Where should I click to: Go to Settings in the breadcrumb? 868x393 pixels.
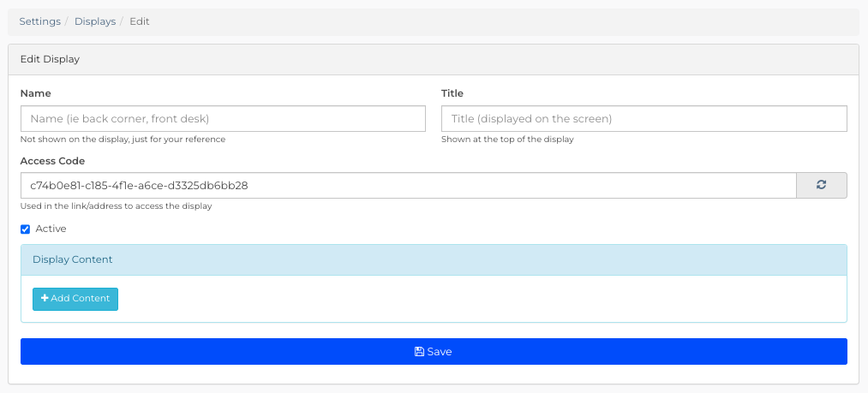[x=40, y=21]
